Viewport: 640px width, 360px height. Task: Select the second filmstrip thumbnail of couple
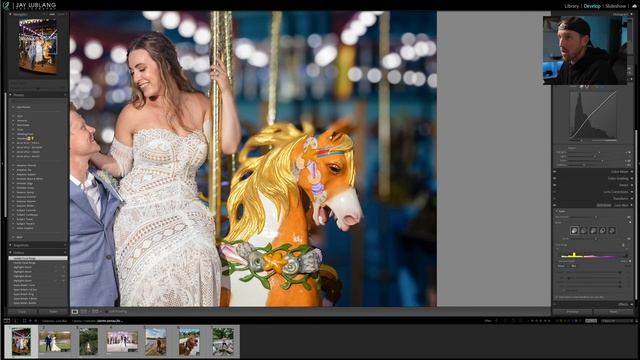click(55, 342)
